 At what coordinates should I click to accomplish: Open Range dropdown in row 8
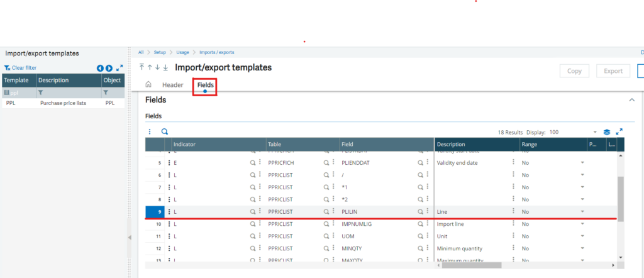click(x=582, y=199)
